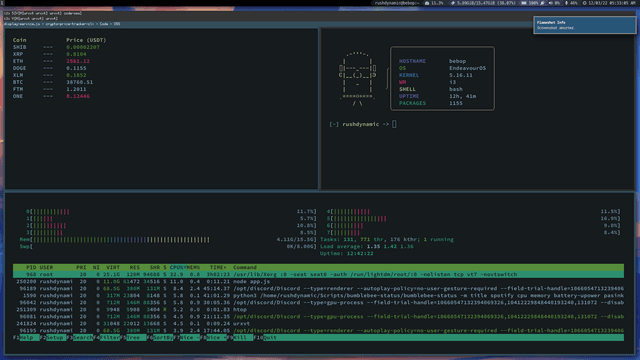Viewport: 640px width, 360px height.
Task: Click the Tasks count line in htop
Action: point(387,240)
